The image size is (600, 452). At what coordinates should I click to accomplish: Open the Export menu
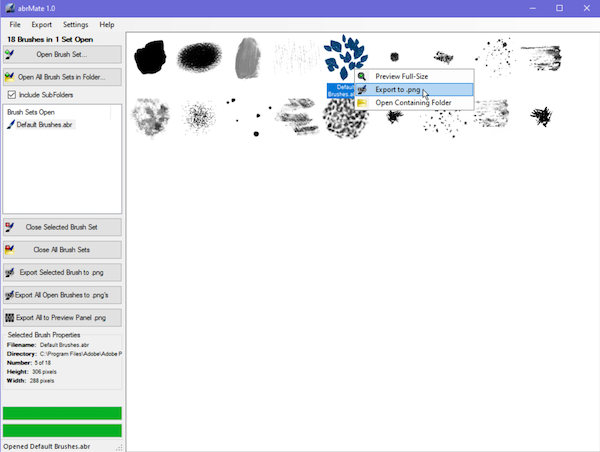41,24
